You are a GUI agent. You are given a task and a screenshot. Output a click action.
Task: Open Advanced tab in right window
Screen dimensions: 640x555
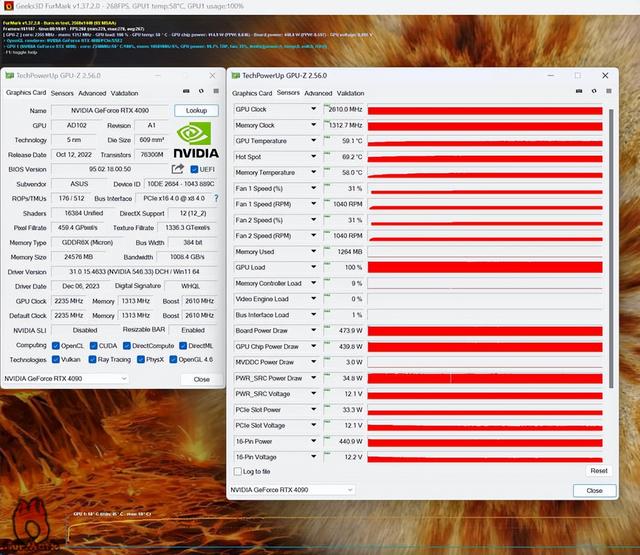pos(318,93)
